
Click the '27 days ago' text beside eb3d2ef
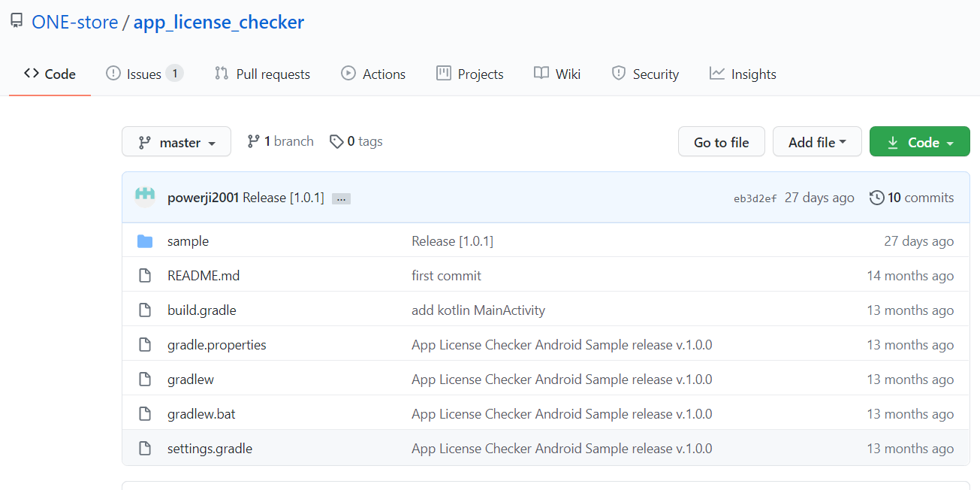coord(819,198)
